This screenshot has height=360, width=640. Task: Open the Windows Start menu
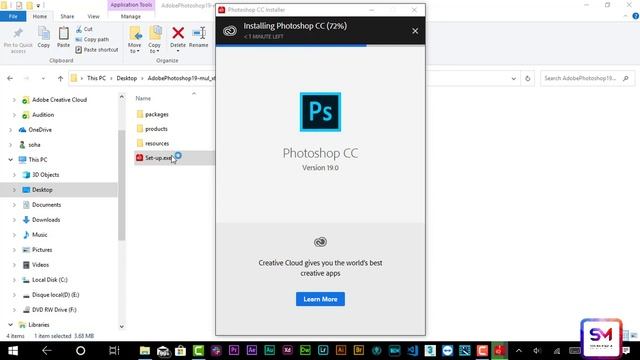click(13, 351)
